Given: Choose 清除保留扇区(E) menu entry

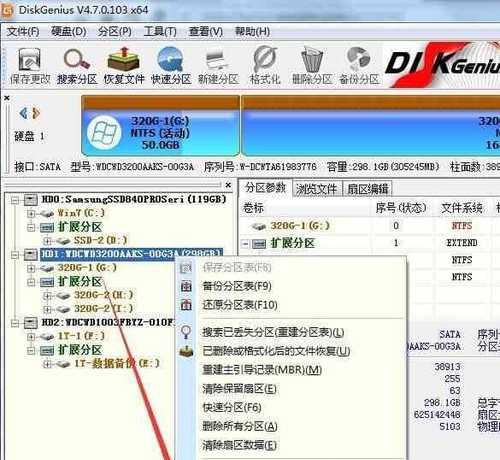Looking at the screenshot, I should coord(239,389).
